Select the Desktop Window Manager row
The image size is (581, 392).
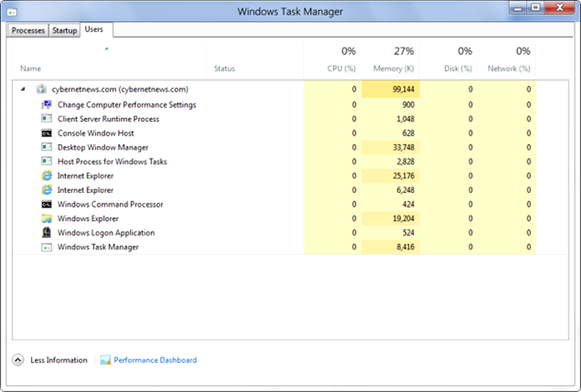[290, 147]
